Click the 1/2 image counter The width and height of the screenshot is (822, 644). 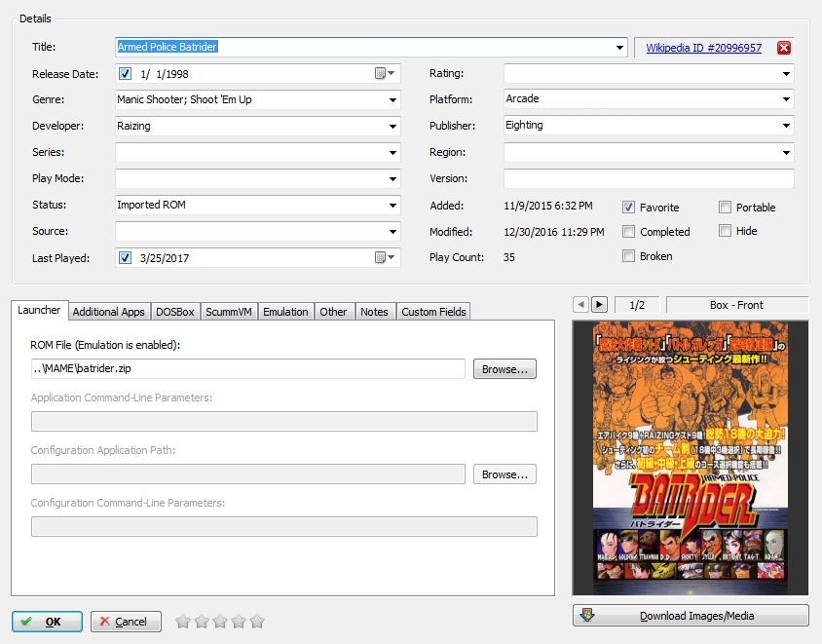(637, 305)
